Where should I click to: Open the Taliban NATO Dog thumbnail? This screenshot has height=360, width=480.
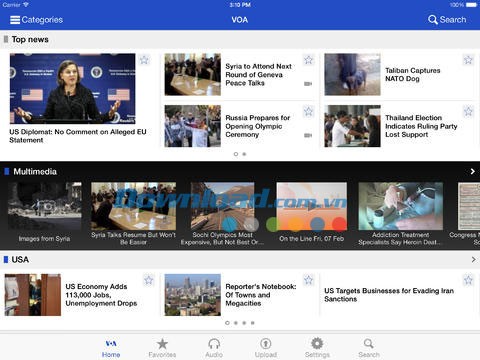pos(352,75)
